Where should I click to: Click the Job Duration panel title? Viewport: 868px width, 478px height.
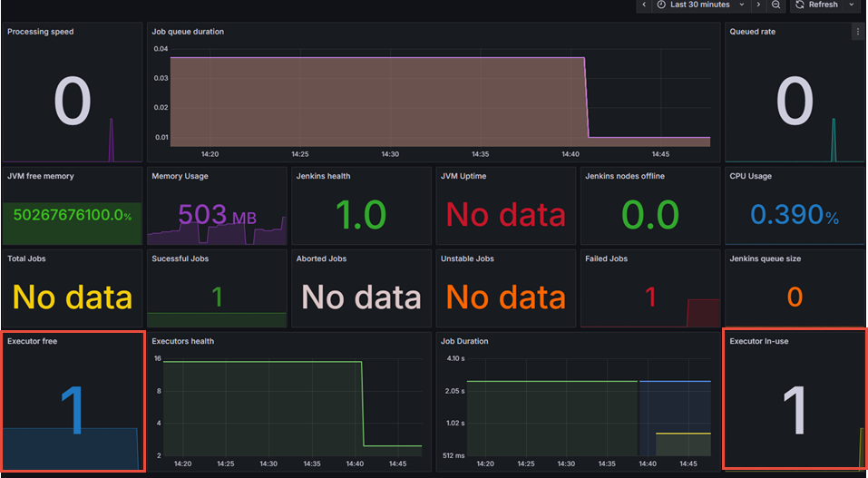pyautogui.click(x=464, y=342)
